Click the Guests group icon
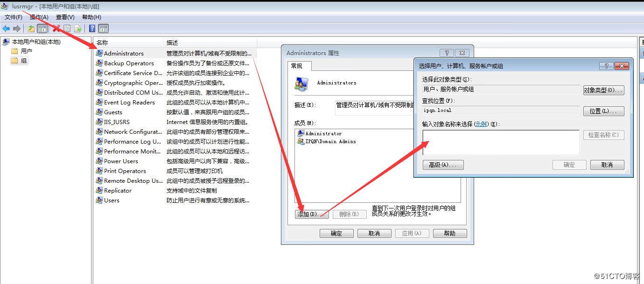Image resolution: width=644 pixels, height=284 pixels. (99, 112)
